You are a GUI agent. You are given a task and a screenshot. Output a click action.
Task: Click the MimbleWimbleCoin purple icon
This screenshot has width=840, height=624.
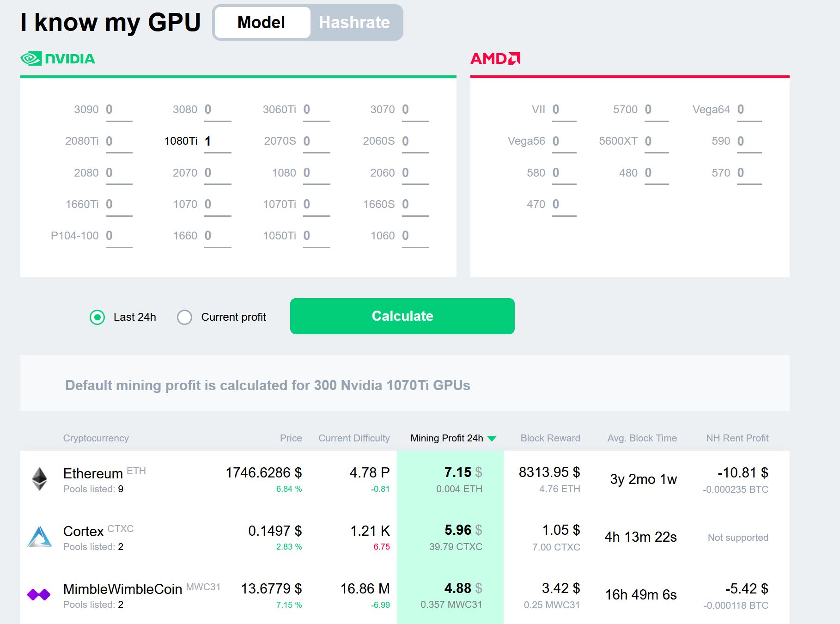(x=39, y=594)
